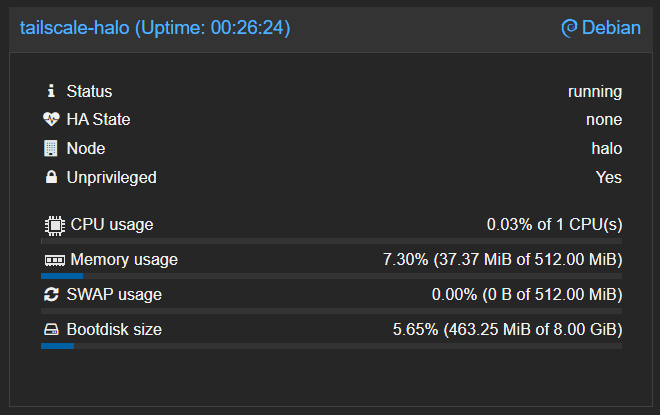Click the halo node value
The image size is (660, 415).
coord(607,148)
